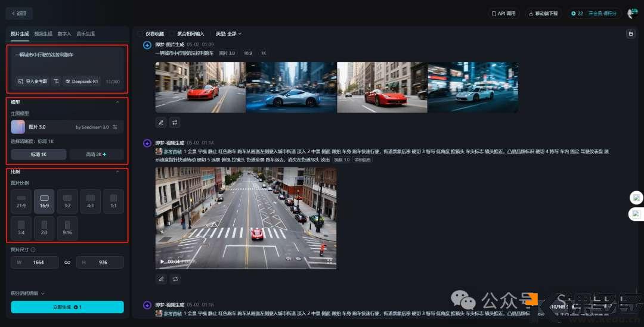This screenshot has height=327, width=644.
Task: Toggle the 仅看收藏 checkbox
Action: click(141, 34)
